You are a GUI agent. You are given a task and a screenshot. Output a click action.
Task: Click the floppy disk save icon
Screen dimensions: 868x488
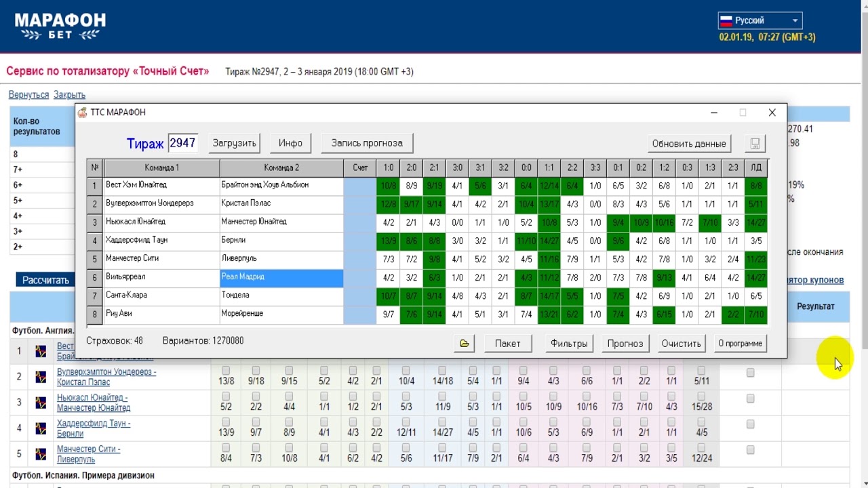pos(755,144)
